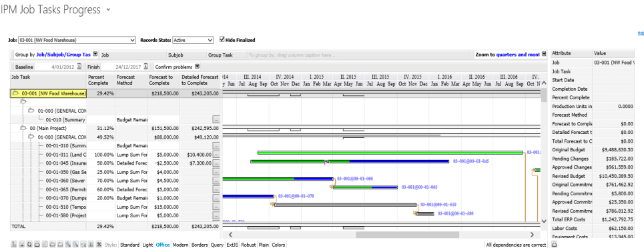
Task: Switch style to Query
Action: 217,245
